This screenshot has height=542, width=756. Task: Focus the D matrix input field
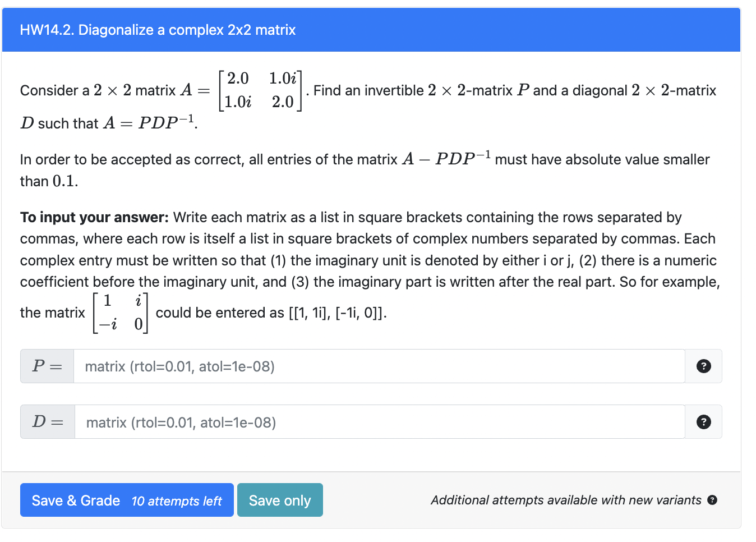click(x=336, y=422)
